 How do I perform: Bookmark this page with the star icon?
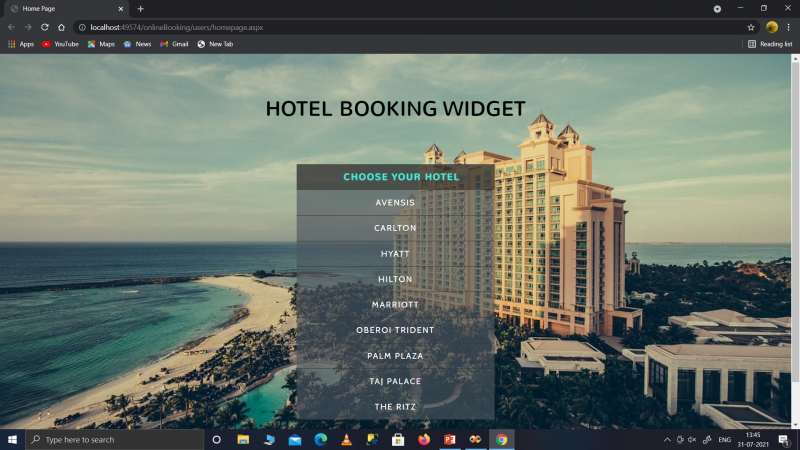pos(751,28)
